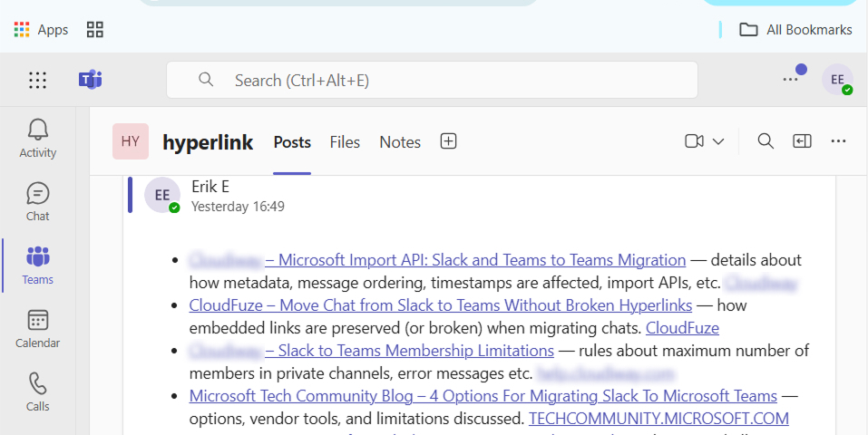
Task: Open Activity in the left rail
Action: pyautogui.click(x=38, y=139)
